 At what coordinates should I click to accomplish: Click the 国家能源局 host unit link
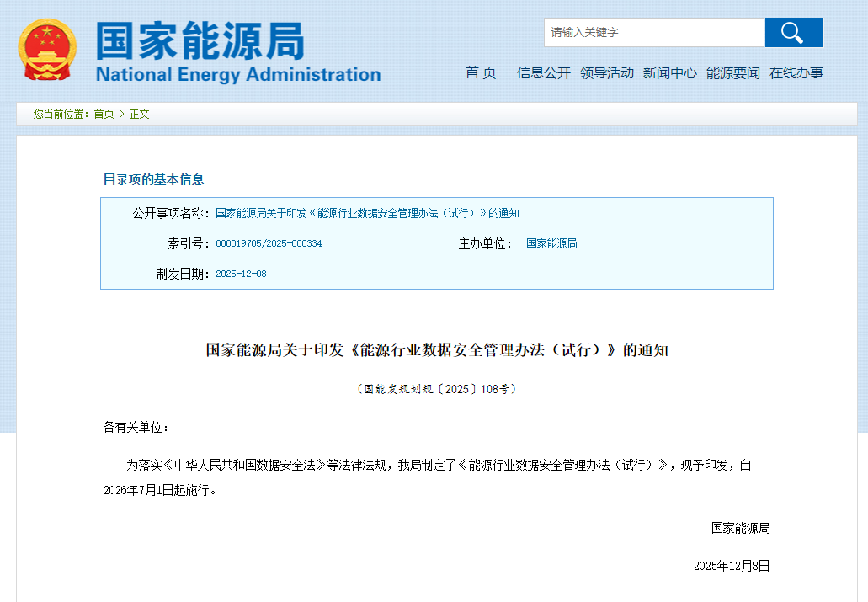click(x=551, y=243)
